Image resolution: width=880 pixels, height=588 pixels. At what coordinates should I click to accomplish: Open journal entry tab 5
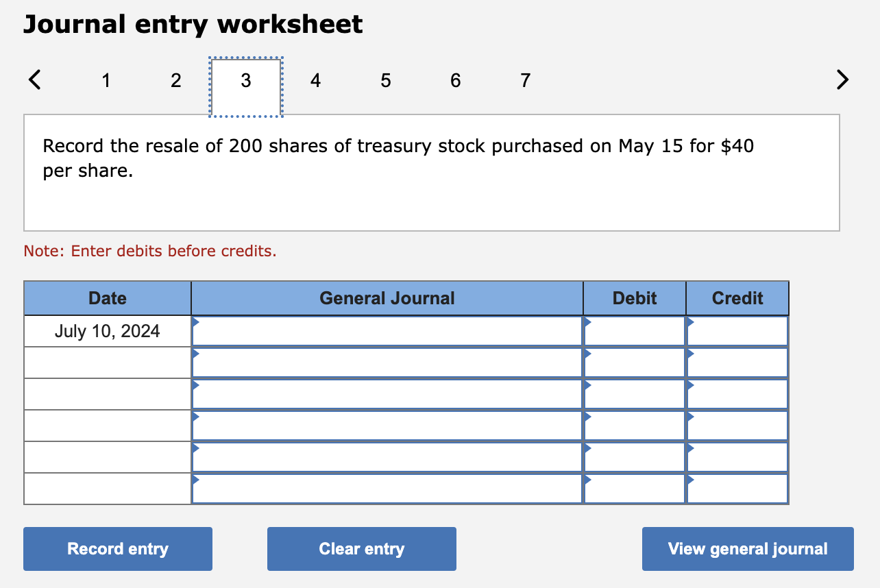[x=386, y=80]
